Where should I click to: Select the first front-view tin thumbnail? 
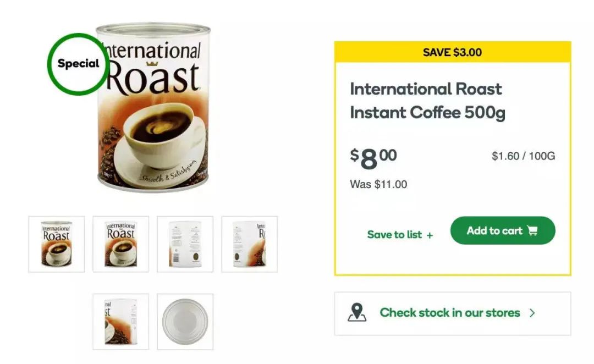[57, 244]
